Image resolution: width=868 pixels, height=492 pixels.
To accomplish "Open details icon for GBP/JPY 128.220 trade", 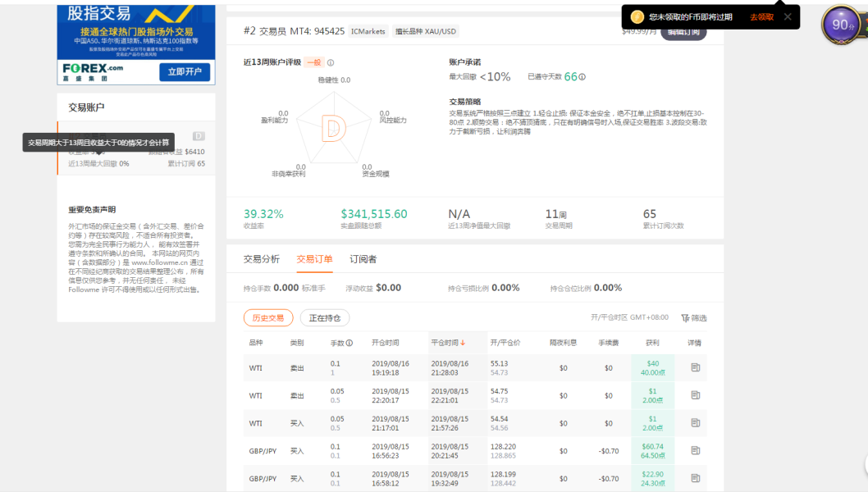I will [695, 451].
